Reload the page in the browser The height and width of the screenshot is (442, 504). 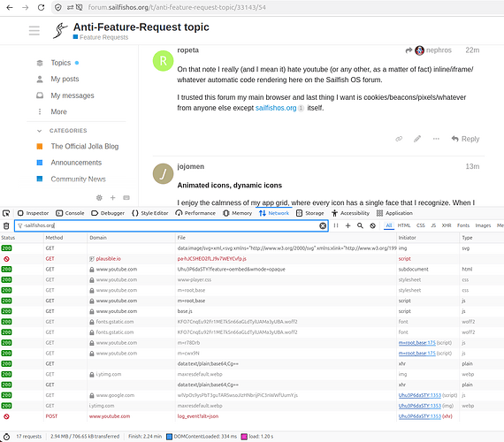(x=41, y=7)
